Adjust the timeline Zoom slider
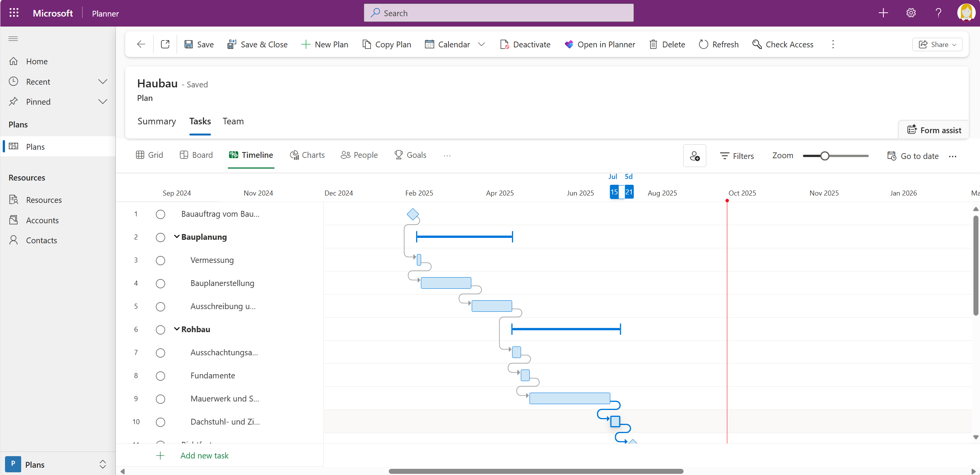The image size is (980, 475). [825, 156]
